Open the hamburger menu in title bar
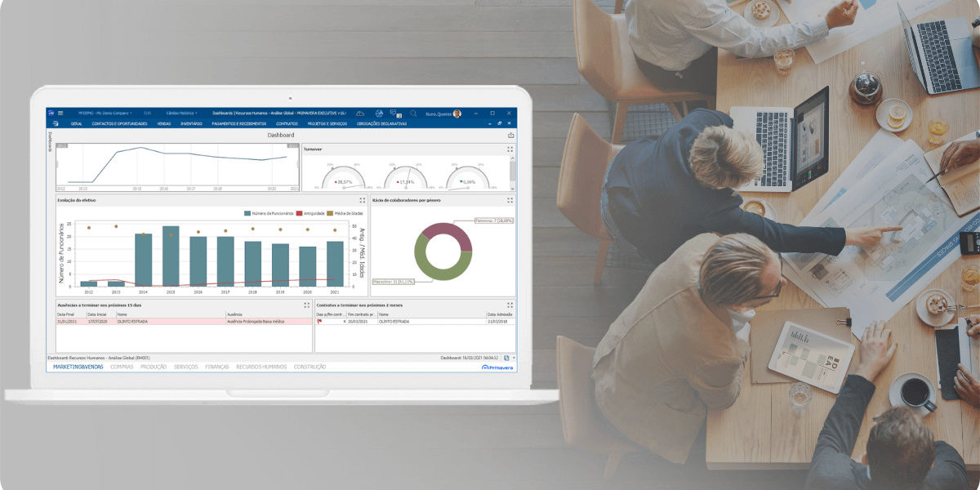The width and height of the screenshot is (980, 490). tap(60, 114)
